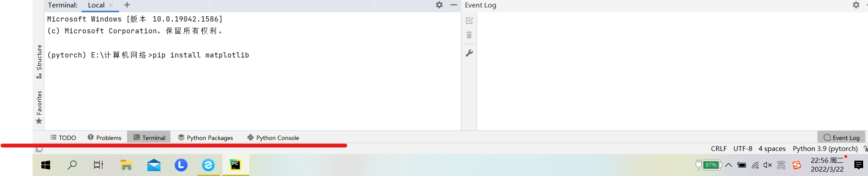
Task: Open the Python Packages tool window
Action: pyautogui.click(x=205, y=137)
